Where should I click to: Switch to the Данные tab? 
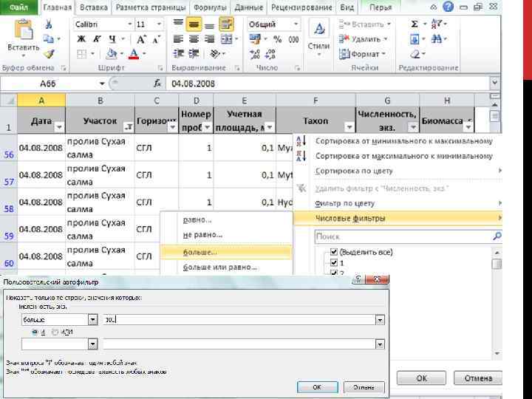click(249, 7)
